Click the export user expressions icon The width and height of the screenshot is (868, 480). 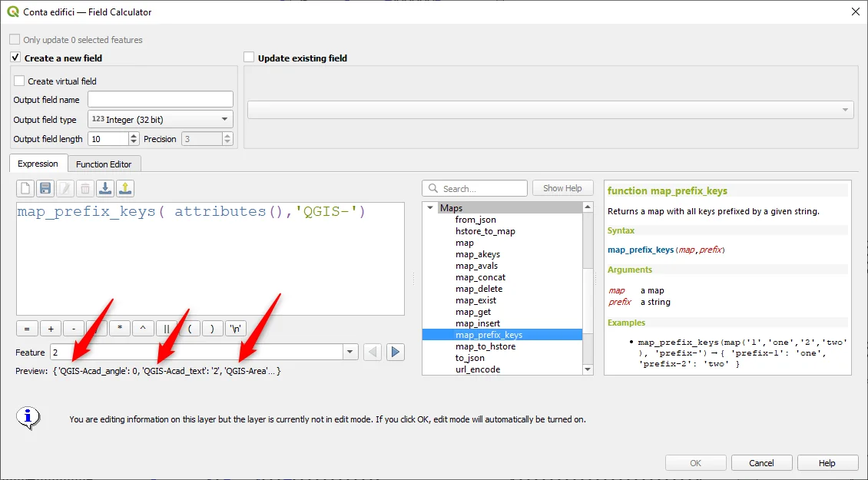click(x=125, y=188)
